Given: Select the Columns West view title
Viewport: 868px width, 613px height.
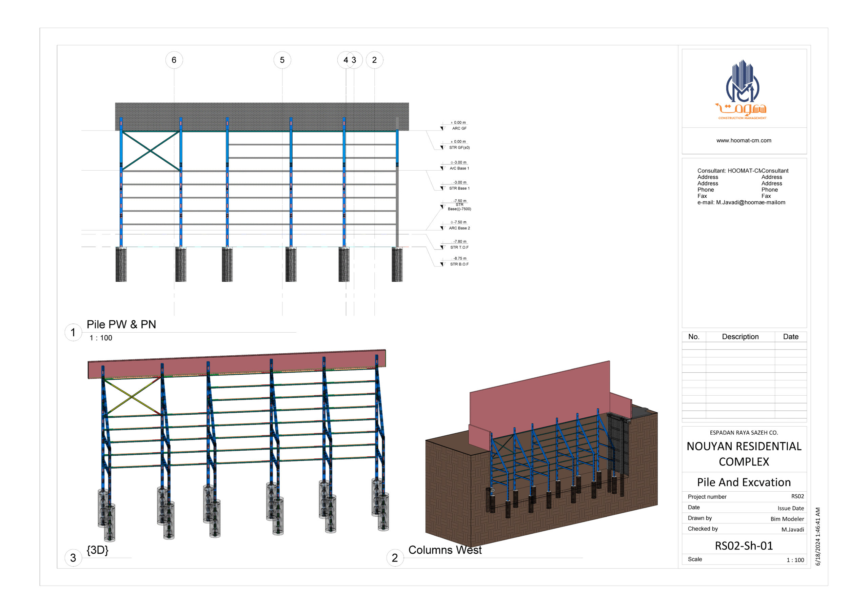Looking at the screenshot, I should (x=445, y=550).
